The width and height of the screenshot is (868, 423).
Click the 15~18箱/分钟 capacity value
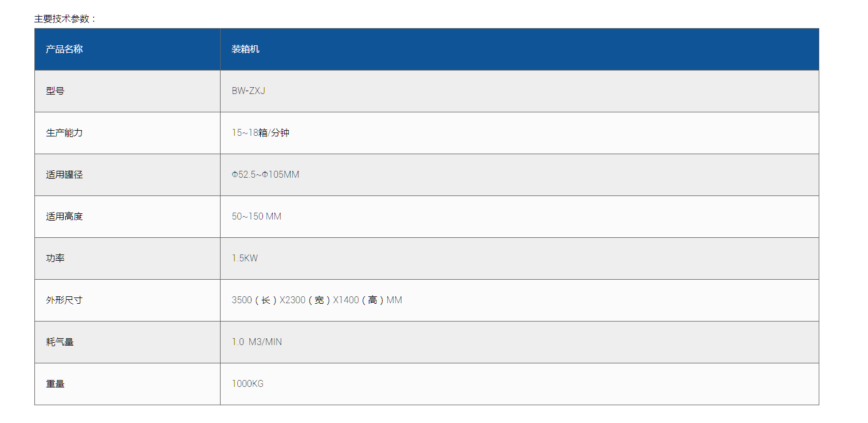coord(260,133)
